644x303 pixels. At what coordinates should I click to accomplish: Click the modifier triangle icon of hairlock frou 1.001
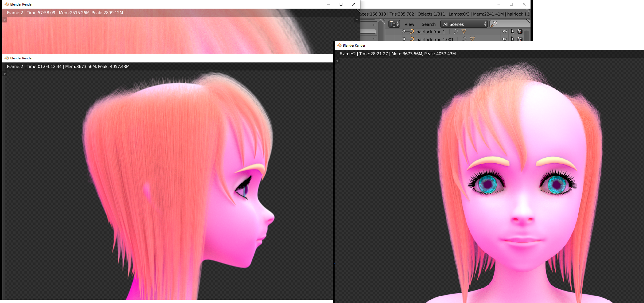tap(472, 39)
